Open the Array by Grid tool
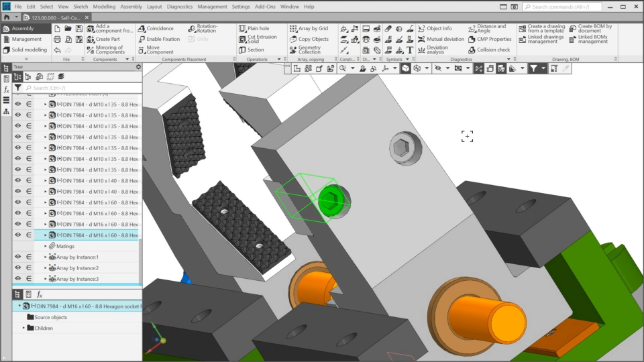Viewport: 644px width, 362px height. pos(309,29)
